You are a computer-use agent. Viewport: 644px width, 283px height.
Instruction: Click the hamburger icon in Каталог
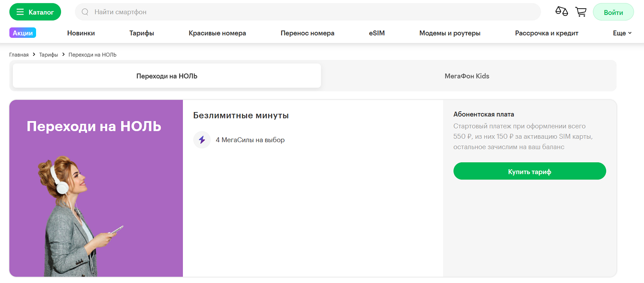pos(20,12)
